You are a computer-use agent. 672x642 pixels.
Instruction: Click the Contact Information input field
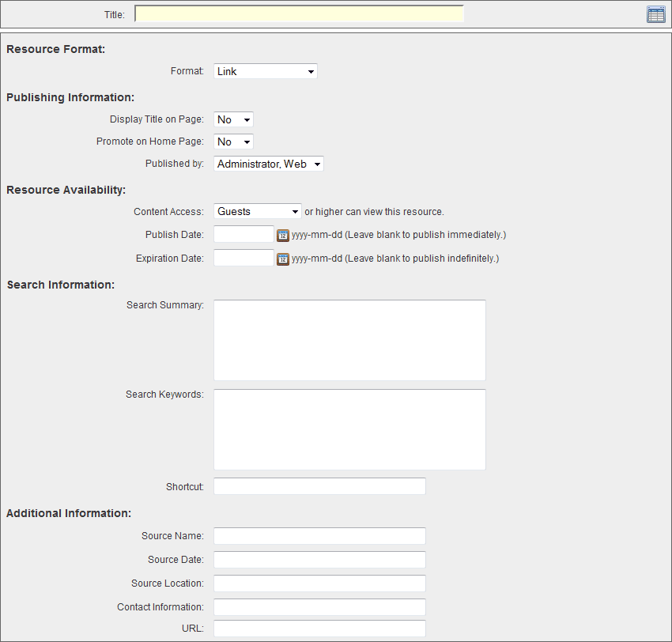(x=319, y=607)
